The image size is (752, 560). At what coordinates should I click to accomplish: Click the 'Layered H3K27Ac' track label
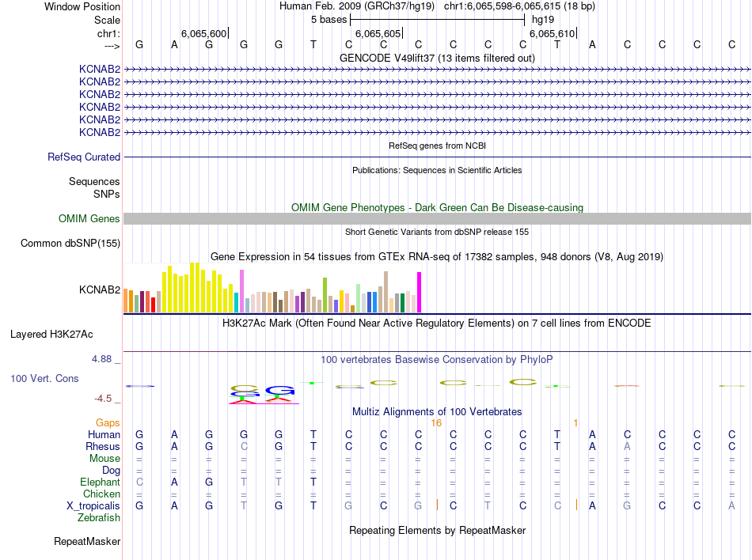tap(51, 335)
